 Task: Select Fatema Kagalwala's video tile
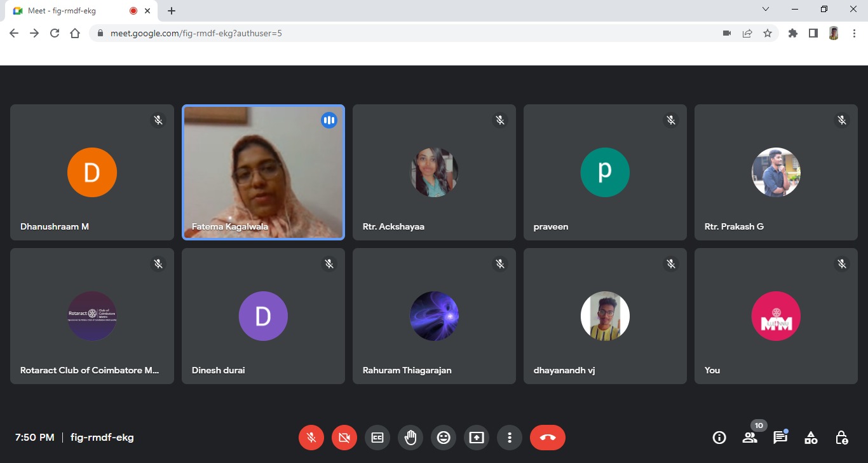point(263,172)
